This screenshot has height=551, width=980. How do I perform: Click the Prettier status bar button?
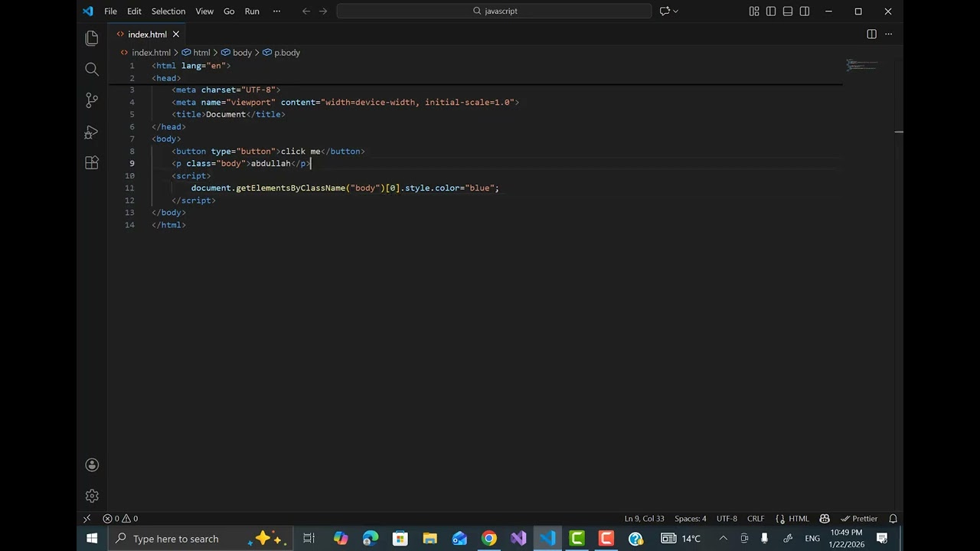859,519
